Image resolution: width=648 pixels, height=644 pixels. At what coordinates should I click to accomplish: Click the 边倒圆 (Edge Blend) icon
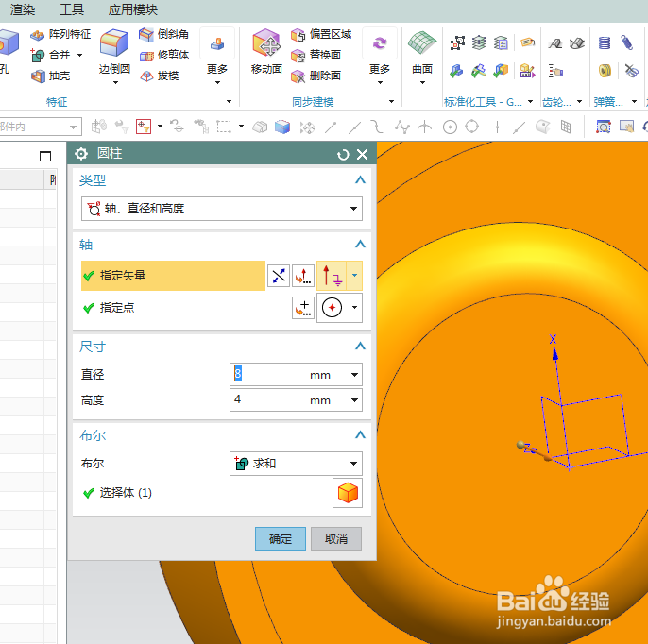[x=114, y=42]
